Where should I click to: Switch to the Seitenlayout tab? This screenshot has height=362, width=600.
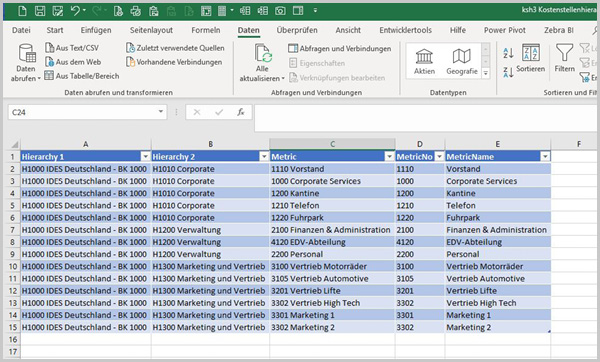[x=151, y=30]
